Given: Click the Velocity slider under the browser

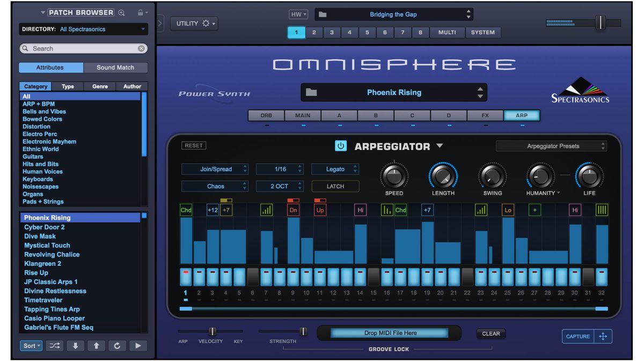Looking at the screenshot, I should pos(211,332).
